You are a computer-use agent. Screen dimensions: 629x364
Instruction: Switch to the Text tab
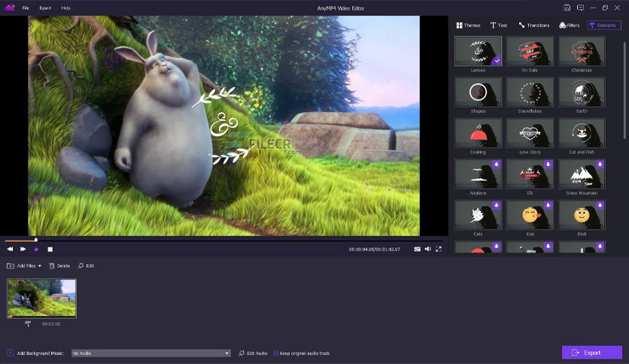coord(499,26)
